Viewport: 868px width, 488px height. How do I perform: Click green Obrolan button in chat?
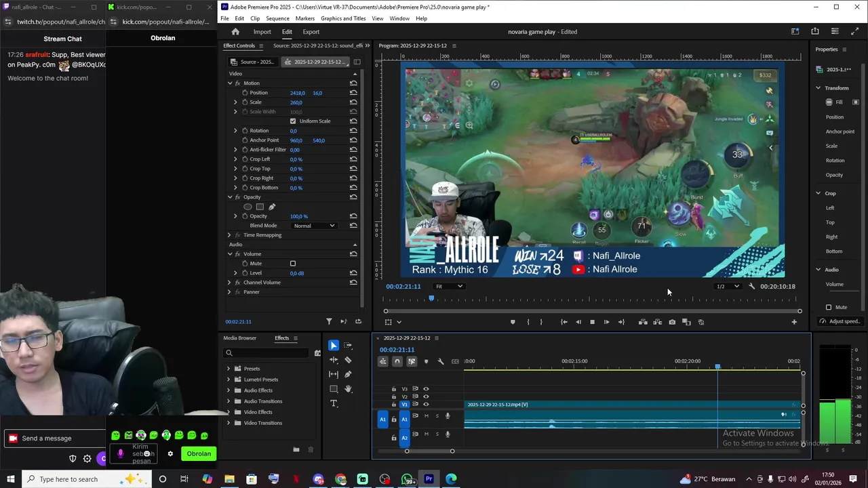(199, 454)
